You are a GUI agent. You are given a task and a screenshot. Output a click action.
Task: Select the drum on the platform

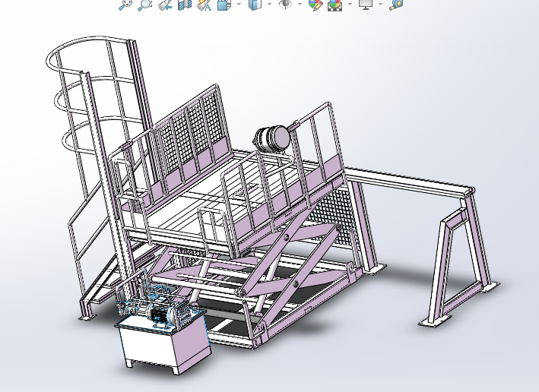coord(273,138)
